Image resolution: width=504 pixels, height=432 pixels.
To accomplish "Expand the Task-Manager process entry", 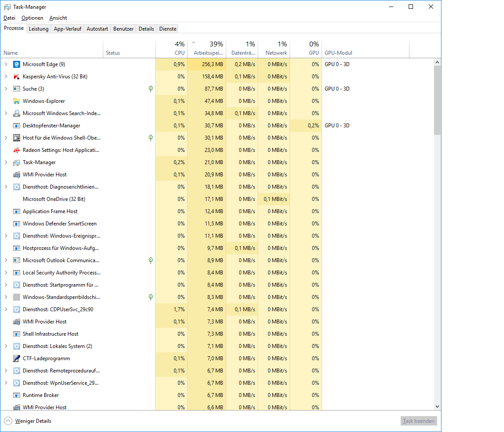I will click(6, 162).
